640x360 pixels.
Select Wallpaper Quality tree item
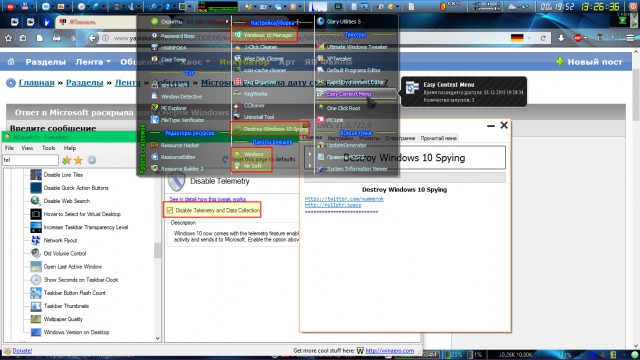63,319
